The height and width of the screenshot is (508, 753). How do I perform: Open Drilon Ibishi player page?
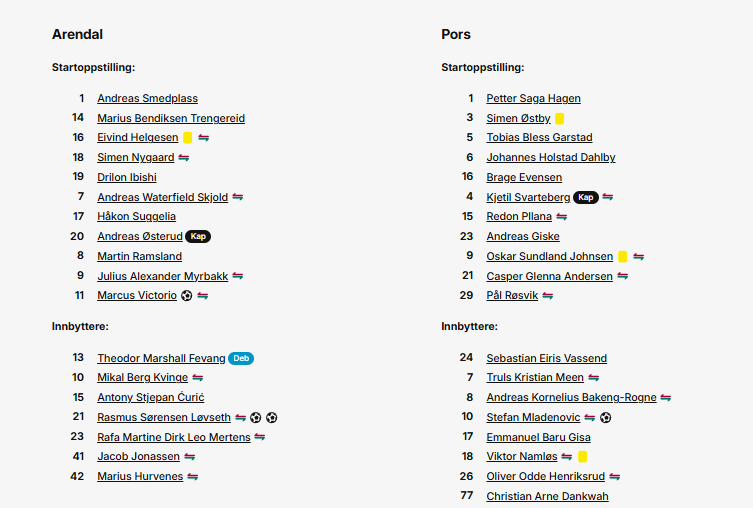point(127,177)
